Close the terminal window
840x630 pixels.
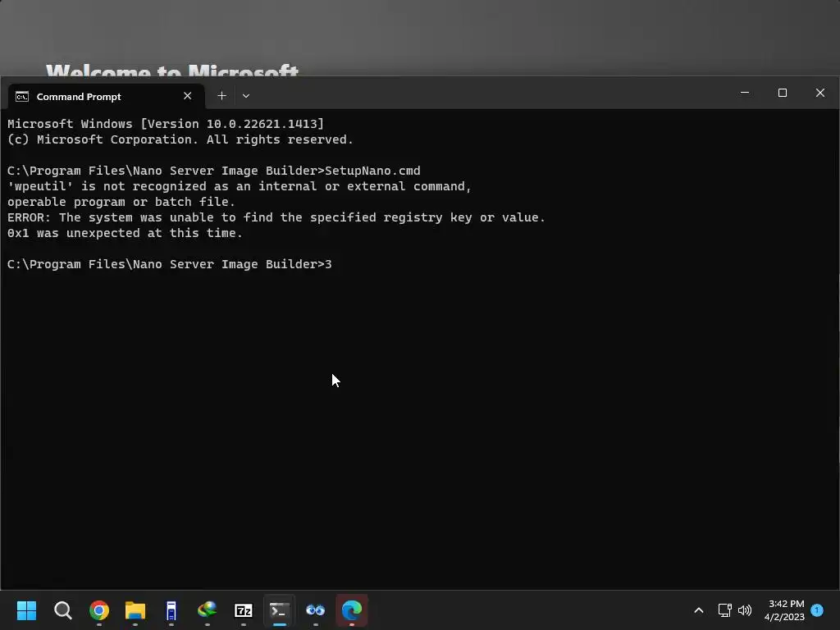tap(820, 93)
